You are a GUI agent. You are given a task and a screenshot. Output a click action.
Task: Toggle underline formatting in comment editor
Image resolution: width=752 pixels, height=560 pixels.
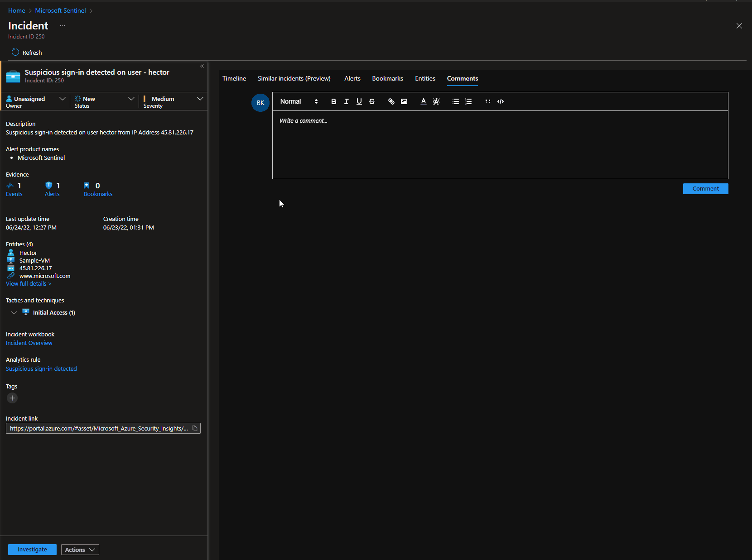(359, 101)
